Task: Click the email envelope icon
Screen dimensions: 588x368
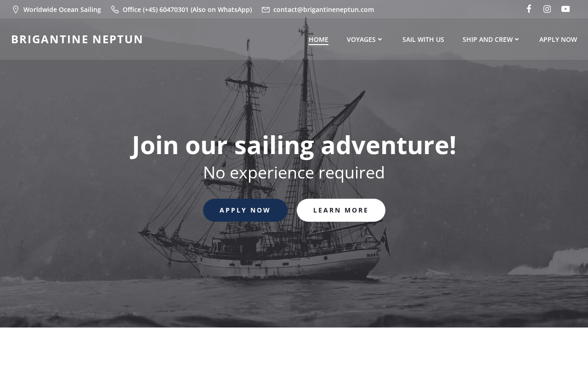Action: [266, 10]
